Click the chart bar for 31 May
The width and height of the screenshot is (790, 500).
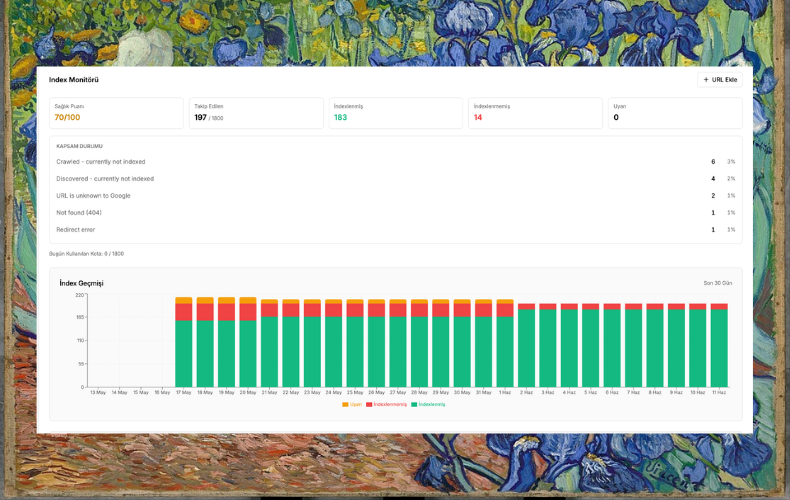coord(484,343)
